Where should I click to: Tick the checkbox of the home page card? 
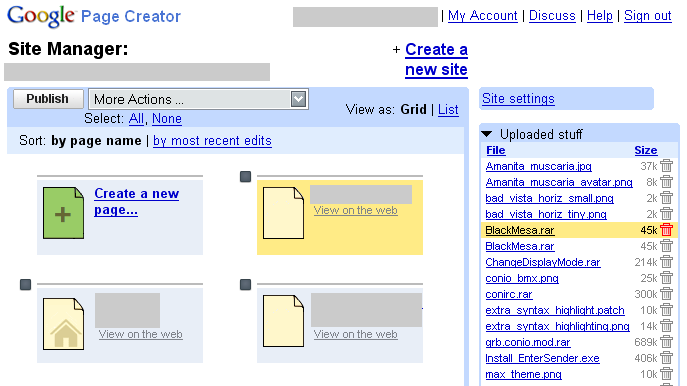click(25, 285)
